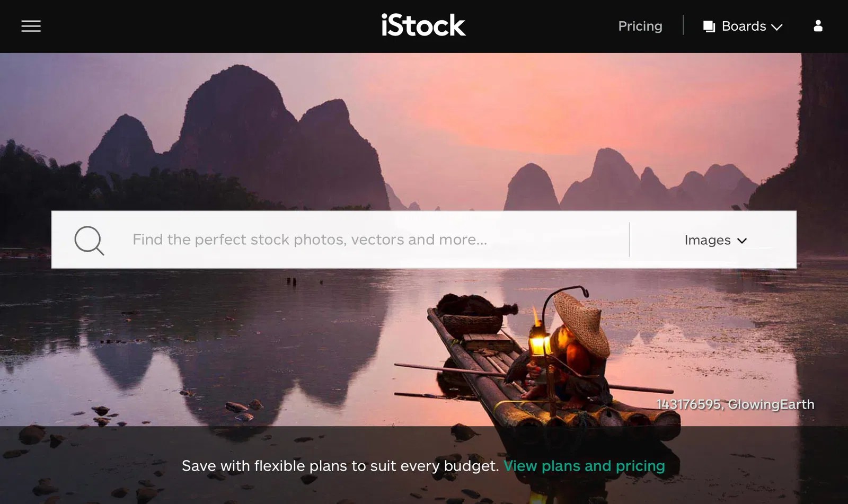
Task: Go to the Pricing page
Action: tap(640, 26)
